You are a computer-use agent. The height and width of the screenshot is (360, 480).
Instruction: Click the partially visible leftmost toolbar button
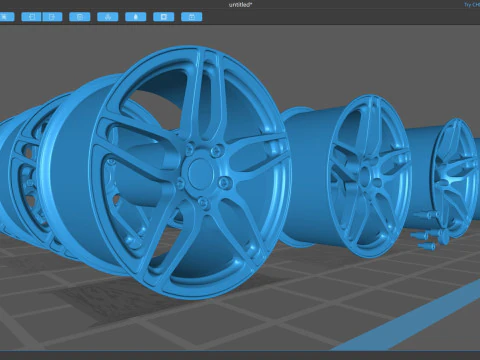tap(7, 17)
